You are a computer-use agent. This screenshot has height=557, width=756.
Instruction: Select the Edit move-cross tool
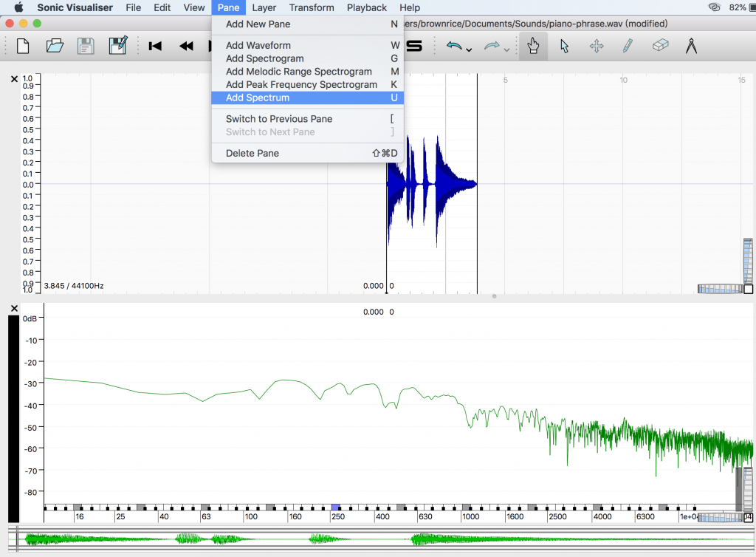pyautogui.click(x=597, y=47)
